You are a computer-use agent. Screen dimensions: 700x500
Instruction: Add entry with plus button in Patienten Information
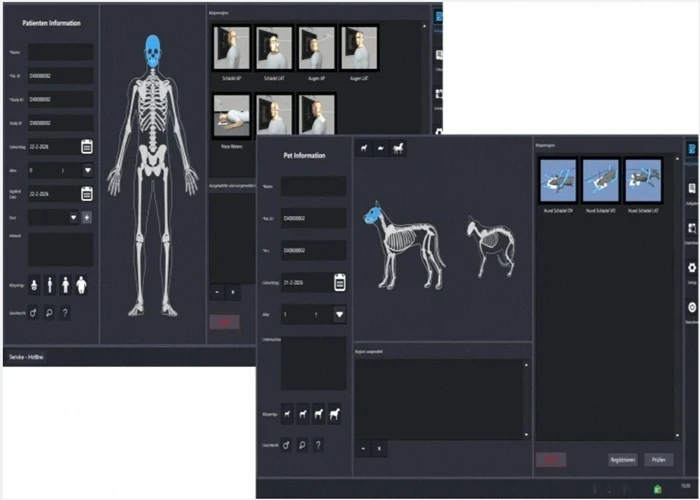(87, 217)
